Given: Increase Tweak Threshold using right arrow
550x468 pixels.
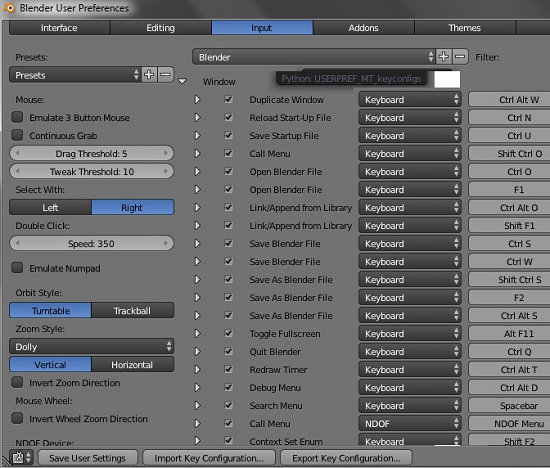Looking at the screenshot, I should 166,171.
